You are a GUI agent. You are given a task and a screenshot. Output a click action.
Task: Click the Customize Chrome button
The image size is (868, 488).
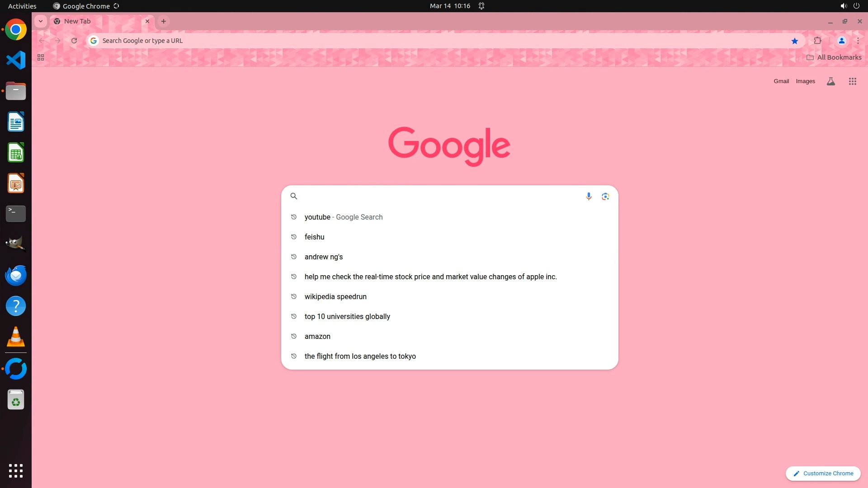[x=823, y=473]
